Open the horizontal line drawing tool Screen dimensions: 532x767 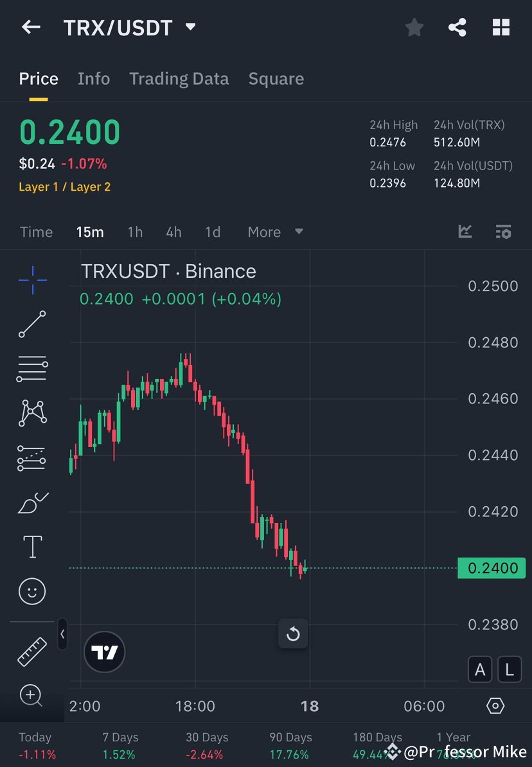(32, 369)
